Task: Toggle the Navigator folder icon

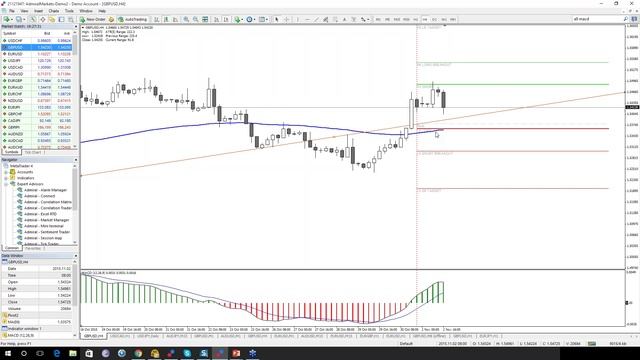Action: click(x=52, y=19)
